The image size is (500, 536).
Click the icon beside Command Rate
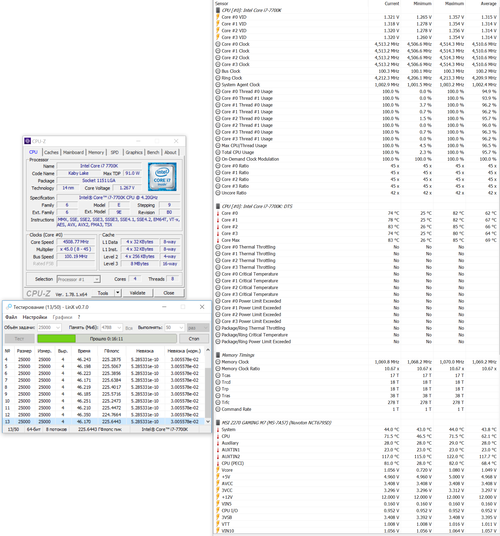(218, 409)
